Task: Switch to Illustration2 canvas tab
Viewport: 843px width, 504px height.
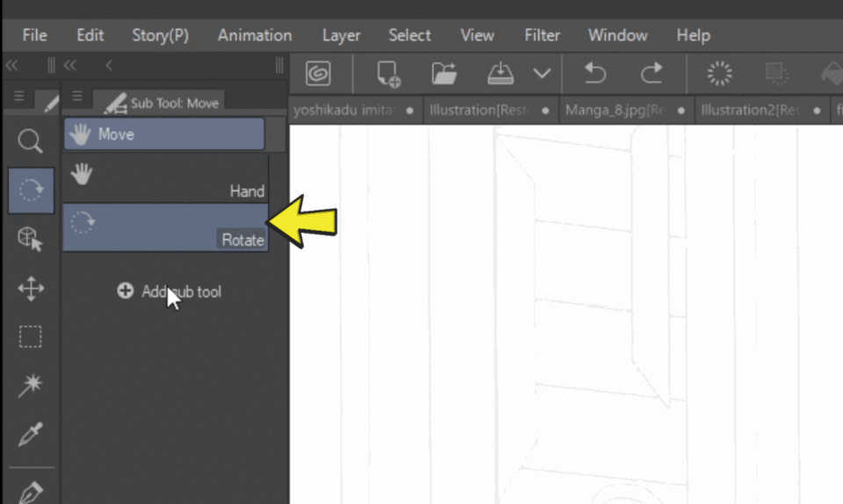Action: (761, 110)
